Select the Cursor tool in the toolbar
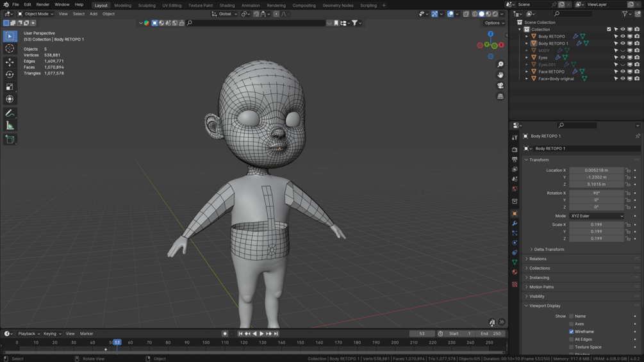The height and width of the screenshot is (362, 644). coord(10,49)
